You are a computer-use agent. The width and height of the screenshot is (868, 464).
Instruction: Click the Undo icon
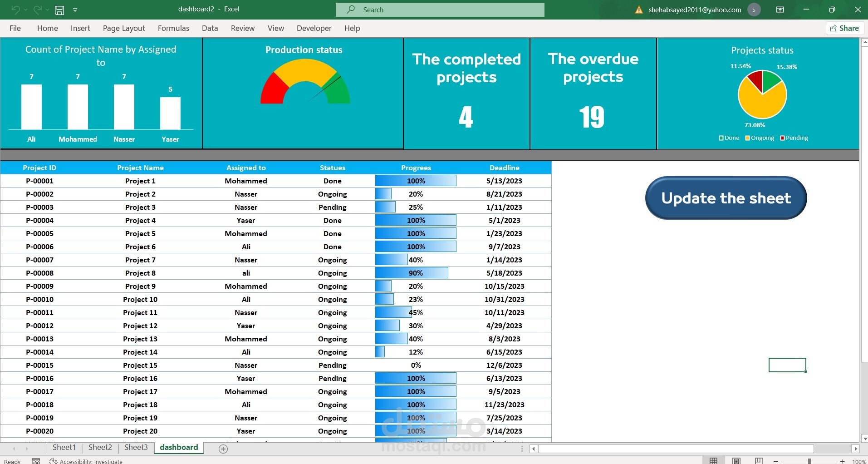[15, 10]
